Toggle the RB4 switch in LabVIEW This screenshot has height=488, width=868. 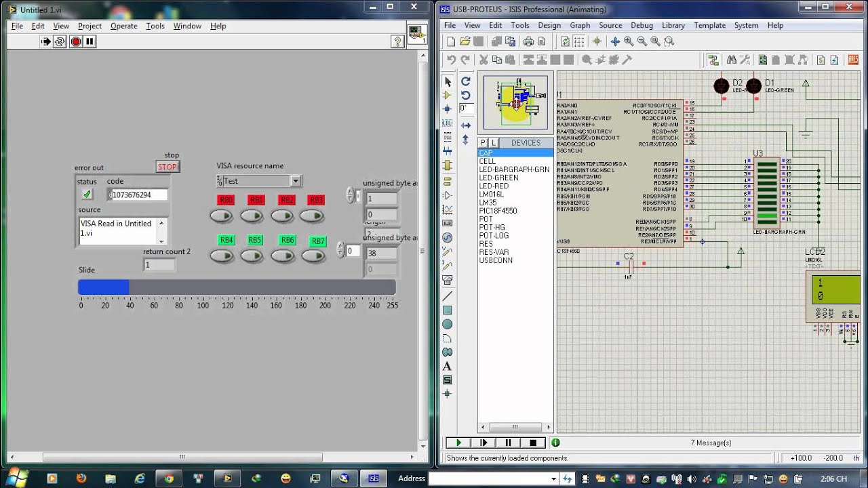221,256
